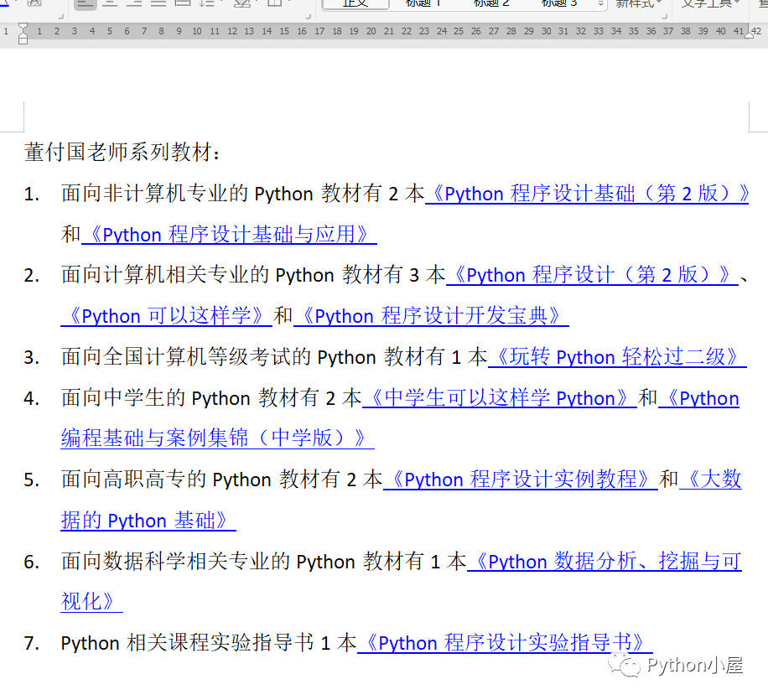The width and height of the screenshot is (768, 700).
Task: Apply the 标题 1 style
Action: click(423, 4)
